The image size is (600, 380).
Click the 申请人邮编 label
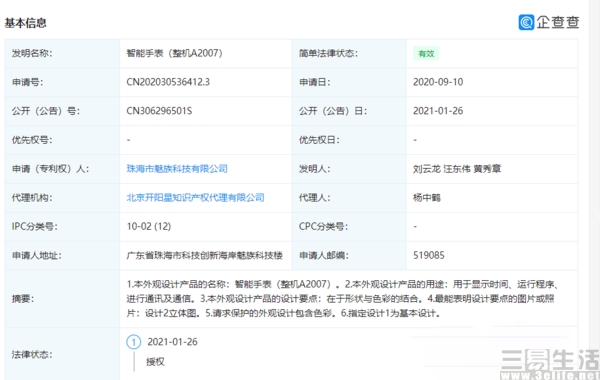(x=323, y=255)
